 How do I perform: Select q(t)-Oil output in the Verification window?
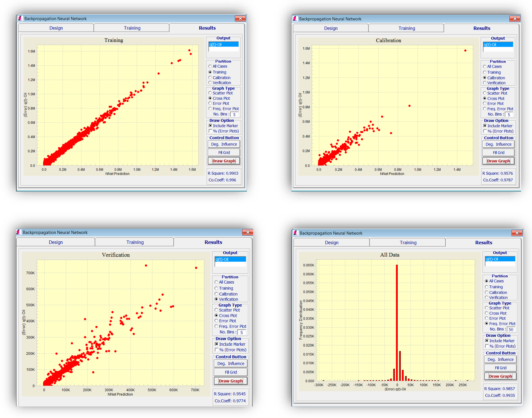click(x=230, y=259)
